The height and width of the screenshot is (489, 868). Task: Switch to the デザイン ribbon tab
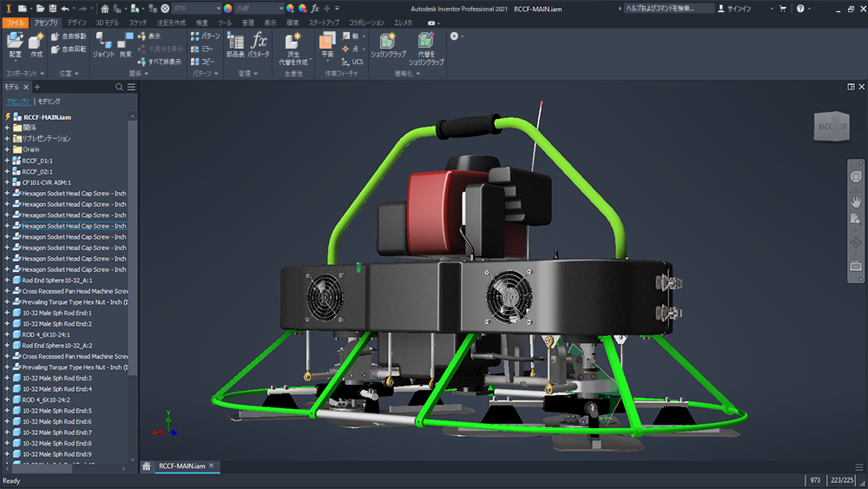point(77,23)
